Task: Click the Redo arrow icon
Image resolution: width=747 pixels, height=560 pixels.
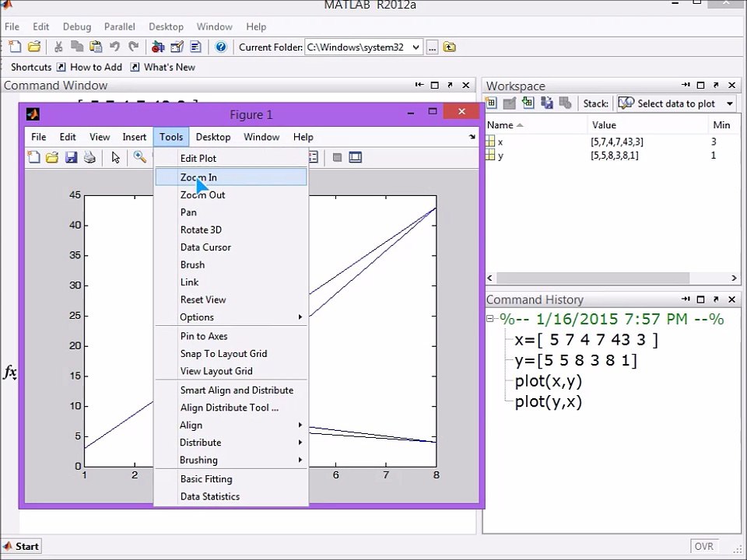Action: (x=134, y=47)
